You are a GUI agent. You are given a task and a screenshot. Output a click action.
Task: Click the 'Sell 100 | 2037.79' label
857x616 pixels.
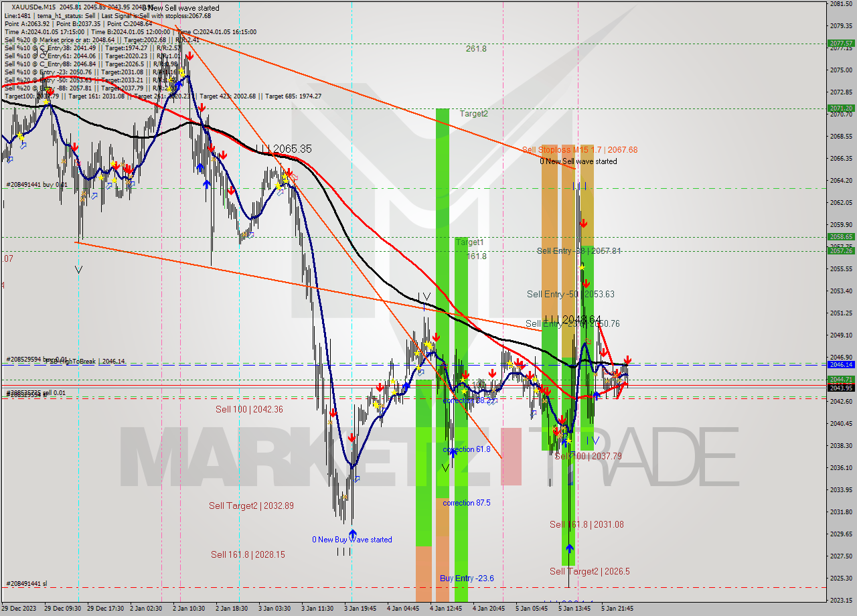(x=588, y=456)
